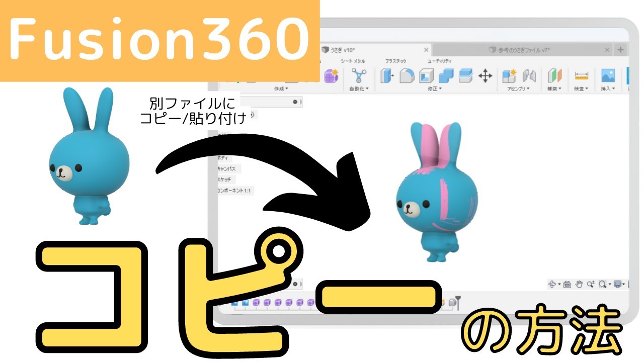Select コンポーネント1:1 in the browser tree
Image resolution: width=644 pixels, height=362 pixels.
click(x=234, y=191)
